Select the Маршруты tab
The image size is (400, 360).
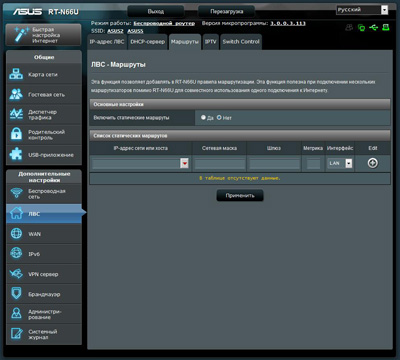point(185,42)
